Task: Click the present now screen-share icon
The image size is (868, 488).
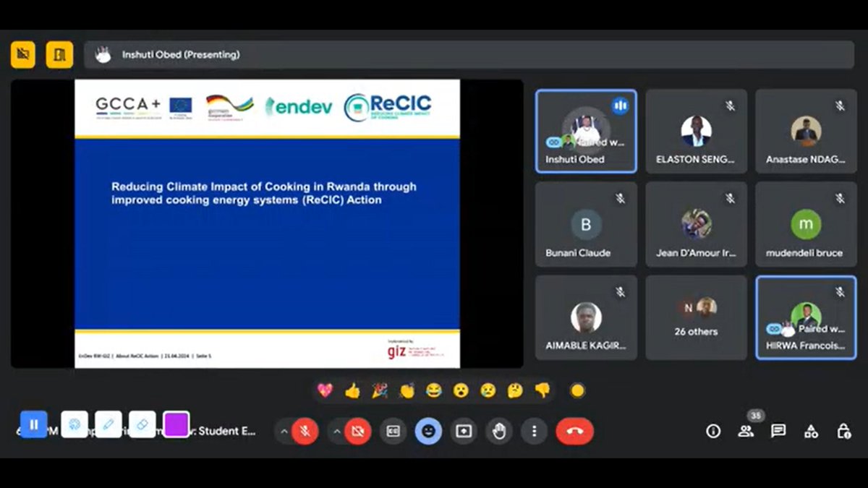Action: coord(464,431)
